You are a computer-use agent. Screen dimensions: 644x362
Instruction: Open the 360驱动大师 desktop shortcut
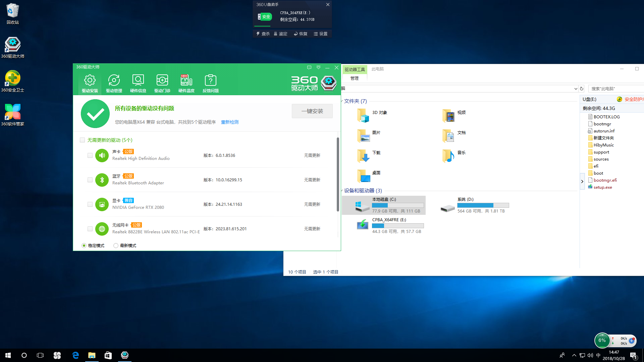click(x=13, y=48)
